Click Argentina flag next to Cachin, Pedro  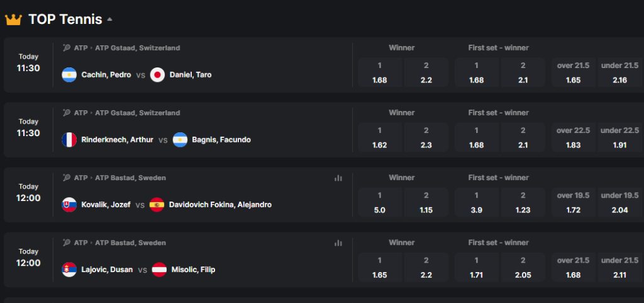(x=69, y=75)
